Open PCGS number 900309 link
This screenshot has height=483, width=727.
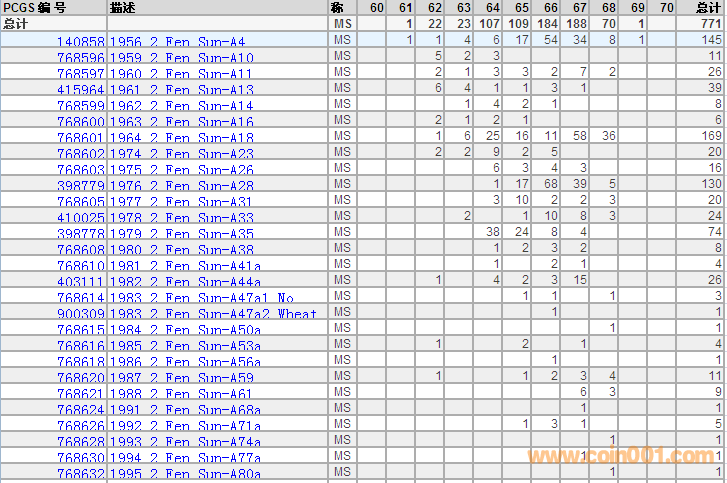point(81,313)
